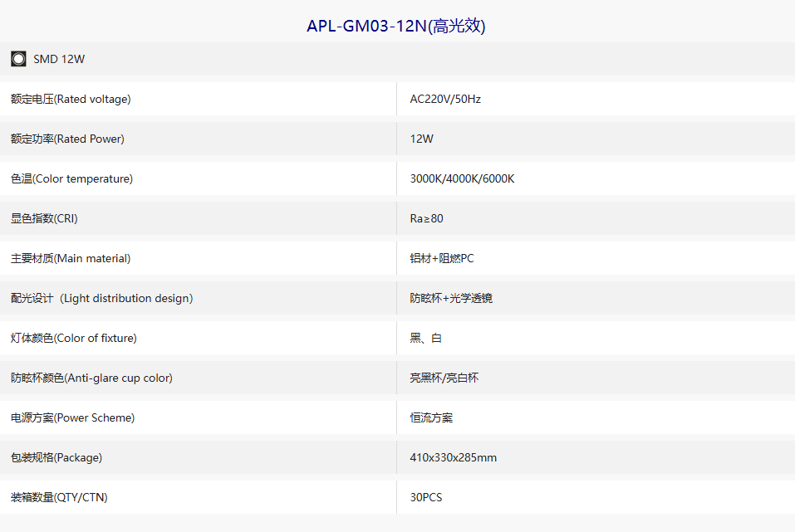This screenshot has width=795, height=532.
Task: Select the 电源方案(Power Scheme) label
Action: [x=73, y=418]
